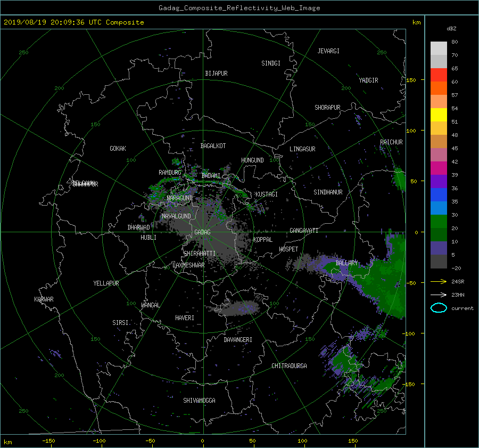Click the GANGAVATI city label
This screenshot has width=479, height=448.
point(304,231)
